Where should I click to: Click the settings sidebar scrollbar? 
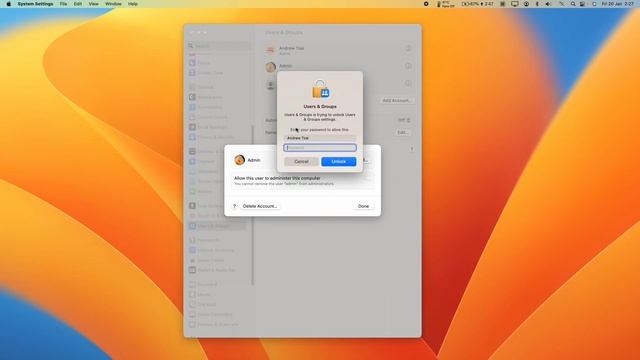[252, 205]
